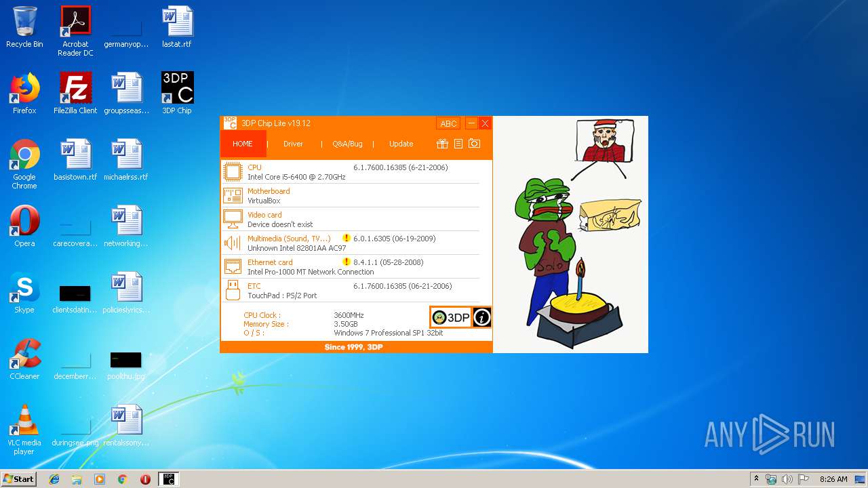
Task: Click the info 'i' icon
Action: pyautogui.click(x=481, y=317)
